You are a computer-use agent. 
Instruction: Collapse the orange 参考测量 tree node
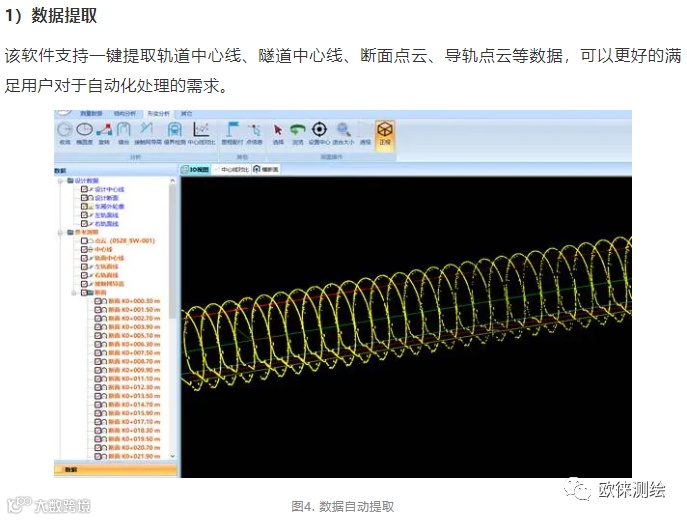coord(61,232)
